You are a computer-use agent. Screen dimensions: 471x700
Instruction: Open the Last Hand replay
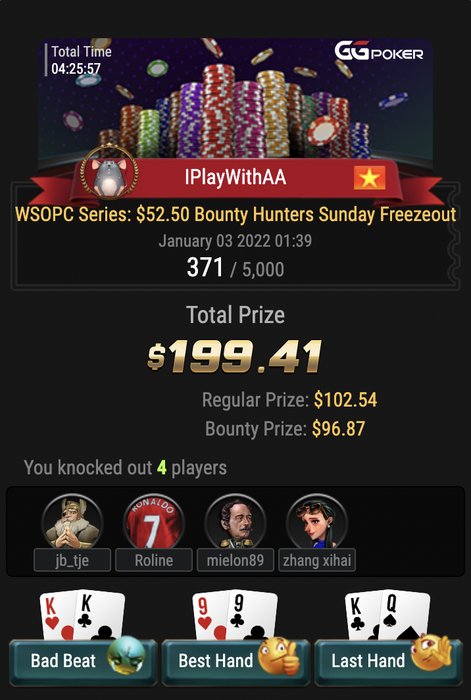(x=388, y=661)
